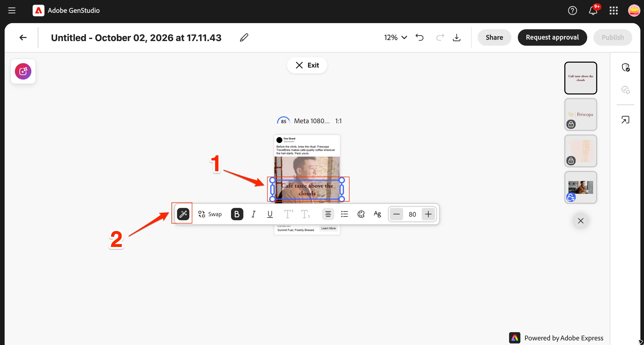Click the Publish button
The image size is (644, 345).
[x=613, y=37]
